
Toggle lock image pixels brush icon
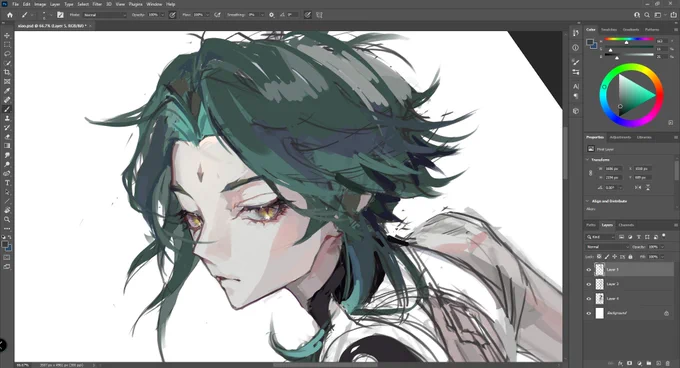tap(607, 257)
